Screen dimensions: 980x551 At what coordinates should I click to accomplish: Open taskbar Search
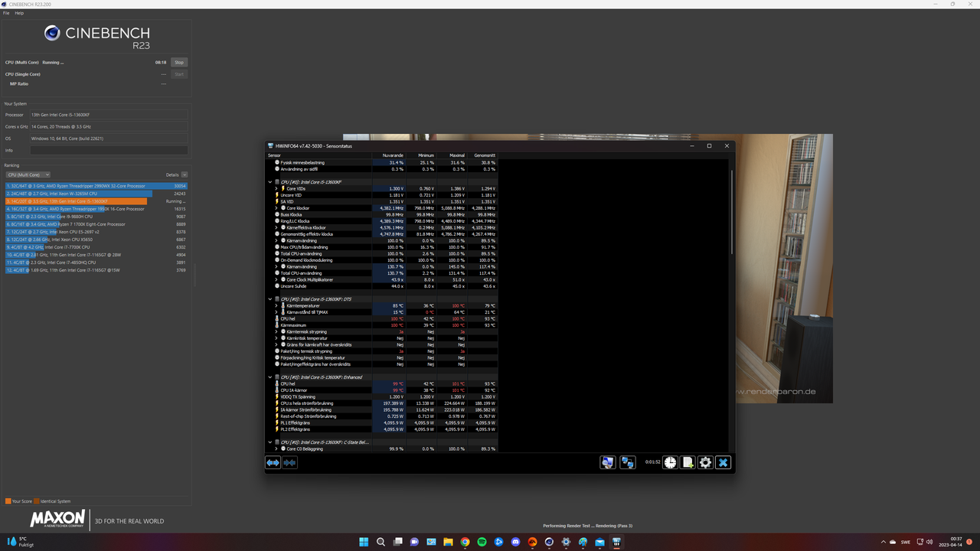click(381, 542)
